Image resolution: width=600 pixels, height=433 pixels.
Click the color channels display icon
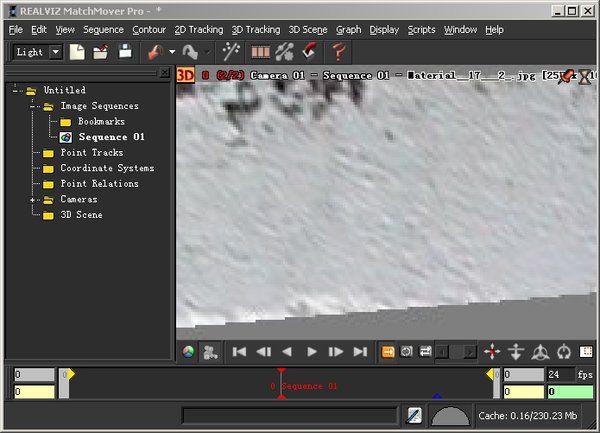187,352
